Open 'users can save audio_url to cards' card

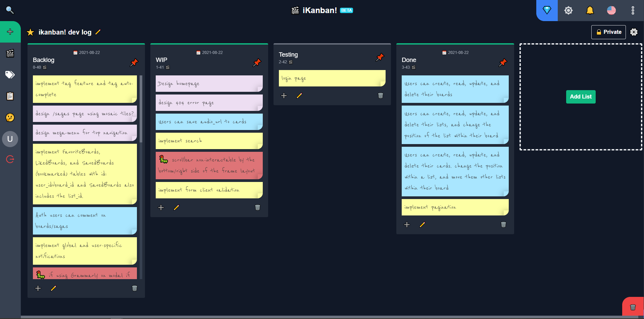coord(209,122)
